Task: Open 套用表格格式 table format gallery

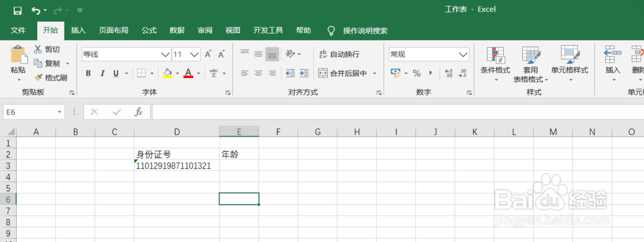Action: [531, 64]
